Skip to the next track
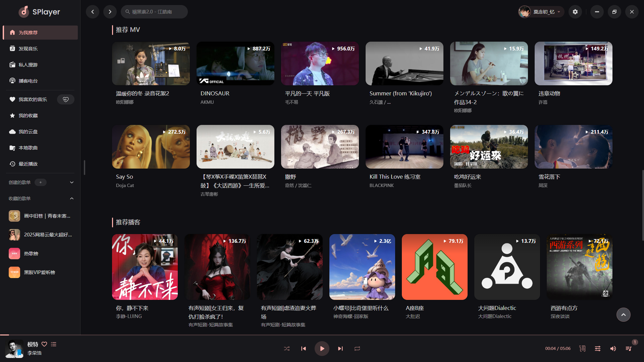This screenshot has height=362, width=644. (340, 349)
